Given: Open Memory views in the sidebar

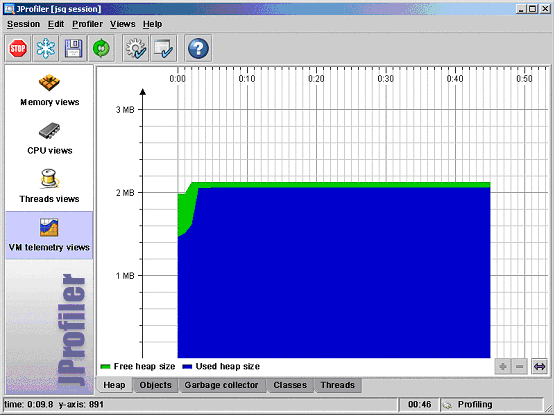Looking at the screenshot, I should point(49,90).
